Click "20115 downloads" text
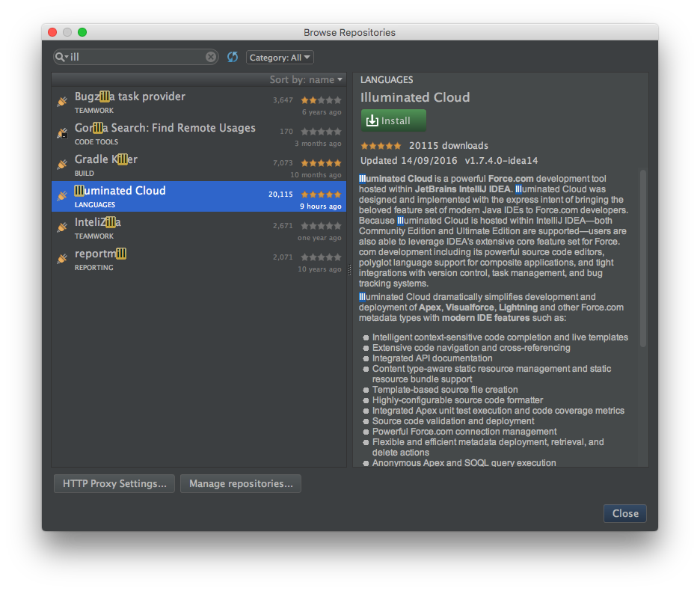Viewport: 700px width, 591px height. point(449,146)
